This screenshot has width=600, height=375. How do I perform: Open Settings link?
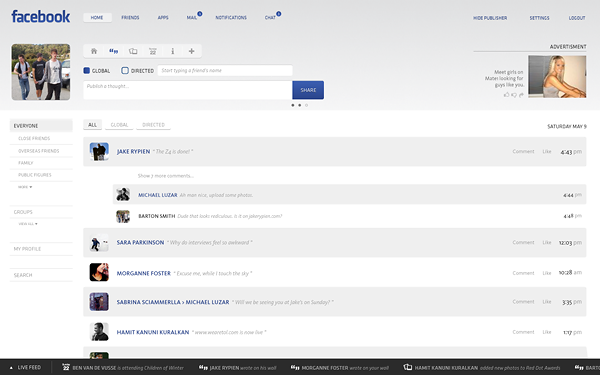click(x=540, y=18)
